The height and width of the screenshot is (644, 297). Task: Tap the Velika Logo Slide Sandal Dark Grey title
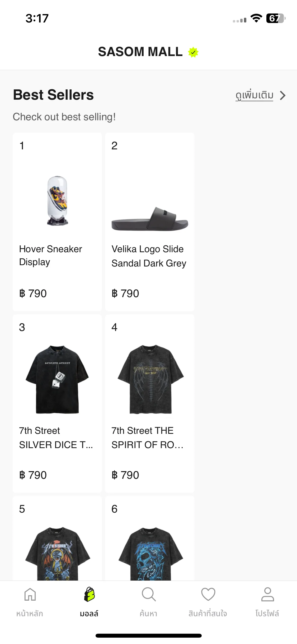[149, 256]
